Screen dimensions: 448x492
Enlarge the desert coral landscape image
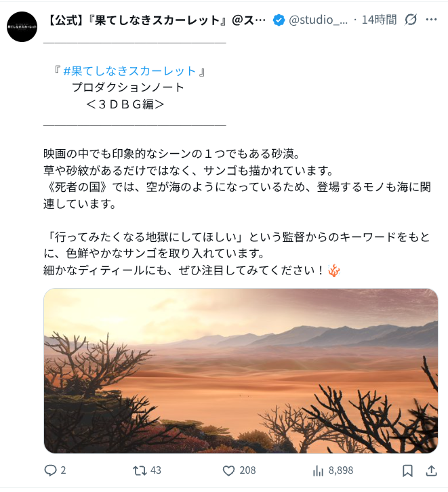[241, 371]
